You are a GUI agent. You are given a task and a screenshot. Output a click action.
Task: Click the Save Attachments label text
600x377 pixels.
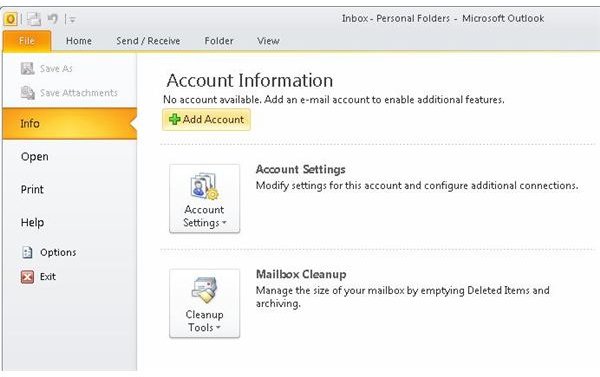[79, 93]
